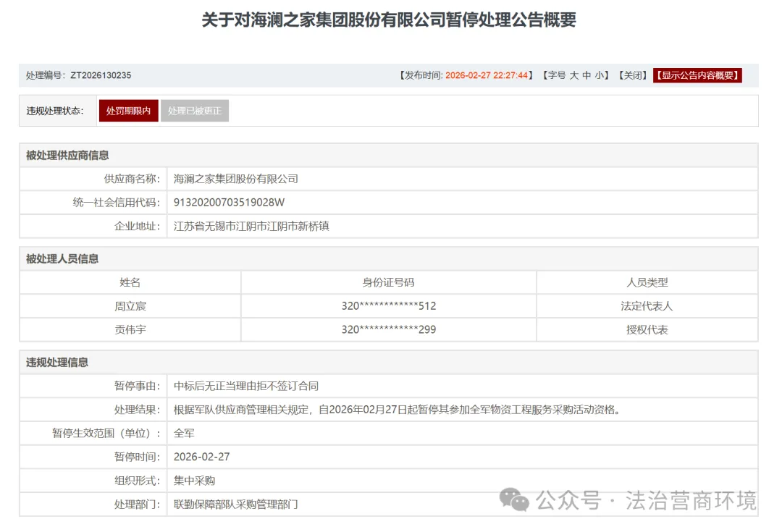Click the 身份证号码 column header
Image resolution: width=782 pixels, height=532 pixels.
(x=389, y=282)
